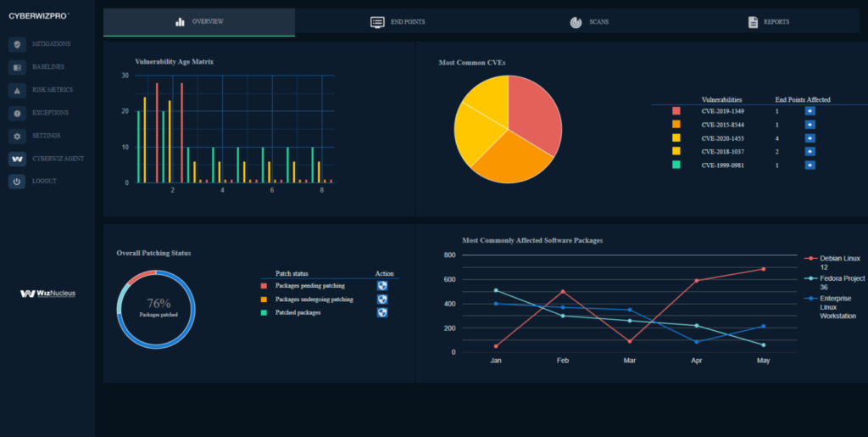The width and height of the screenshot is (868, 437).
Task: Click eye icon for CVE-1999-0981
Action: (810, 165)
